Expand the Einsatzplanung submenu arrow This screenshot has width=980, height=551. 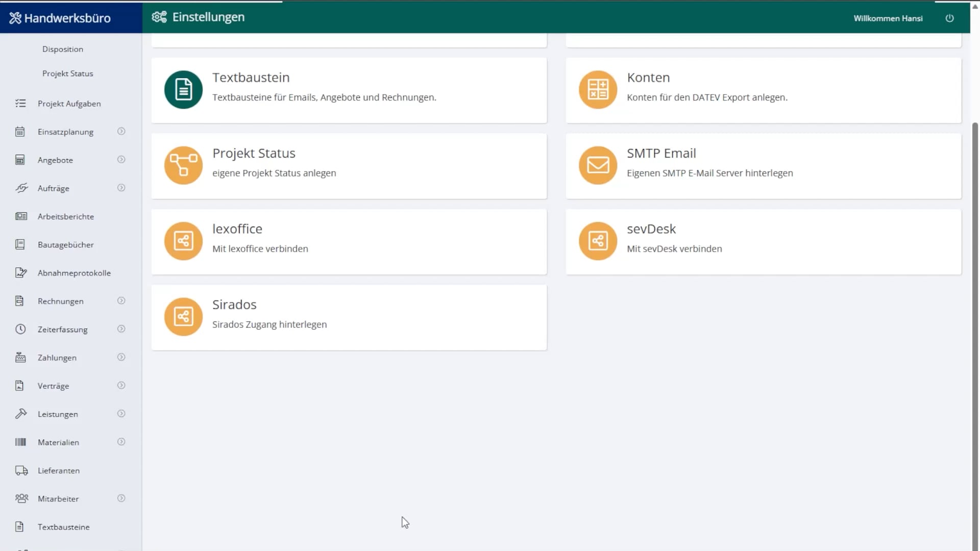click(121, 132)
